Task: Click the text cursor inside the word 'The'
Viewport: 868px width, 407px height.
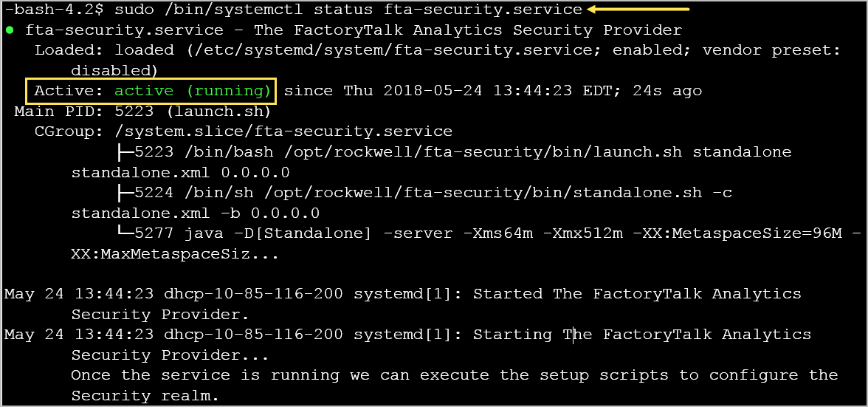Action: [573, 335]
